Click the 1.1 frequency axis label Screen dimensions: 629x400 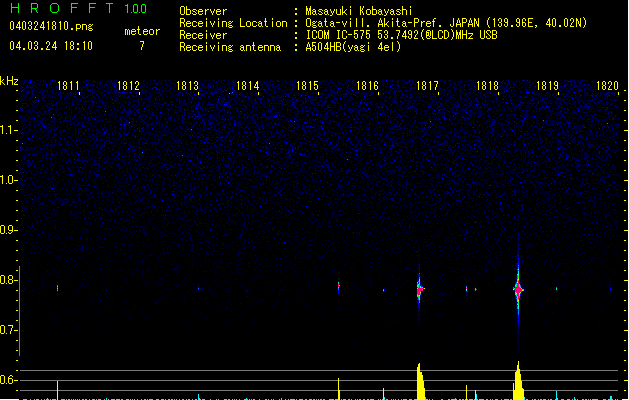pyautogui.click(x=10, y=130)
